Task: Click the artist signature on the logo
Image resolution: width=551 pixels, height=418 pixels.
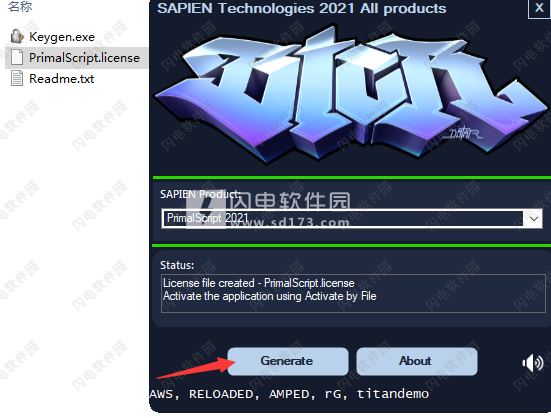Action: 463,132
